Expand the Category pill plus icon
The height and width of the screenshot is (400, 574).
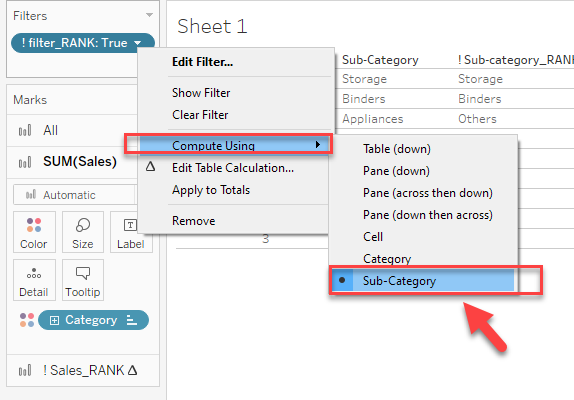(x=54, y=321)
